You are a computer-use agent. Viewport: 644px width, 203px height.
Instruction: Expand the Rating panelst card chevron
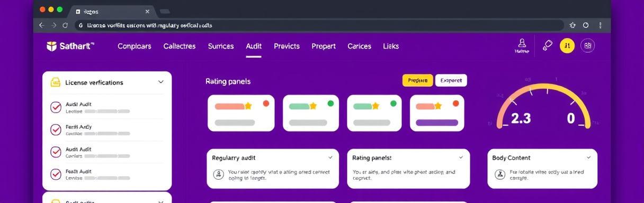(461, 158)
